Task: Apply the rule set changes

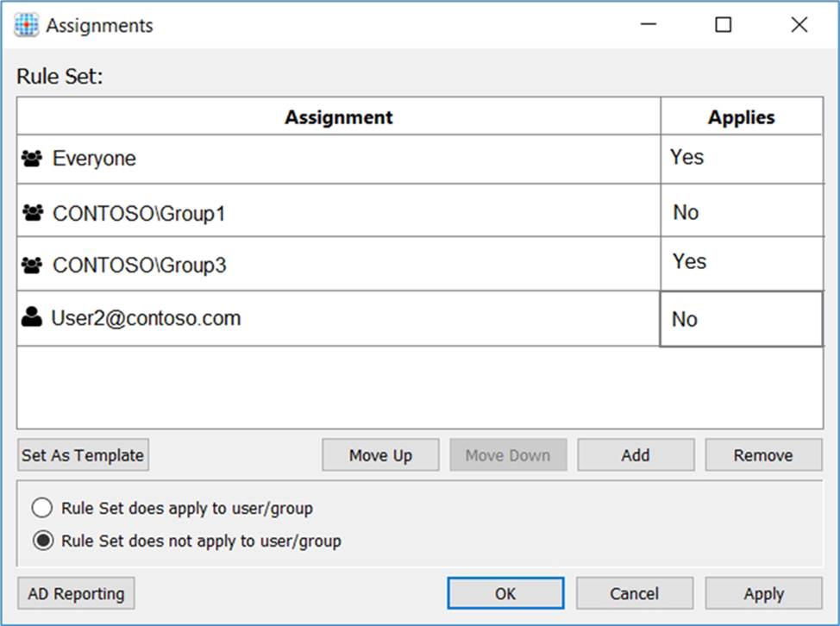Action: pos(763,593)
